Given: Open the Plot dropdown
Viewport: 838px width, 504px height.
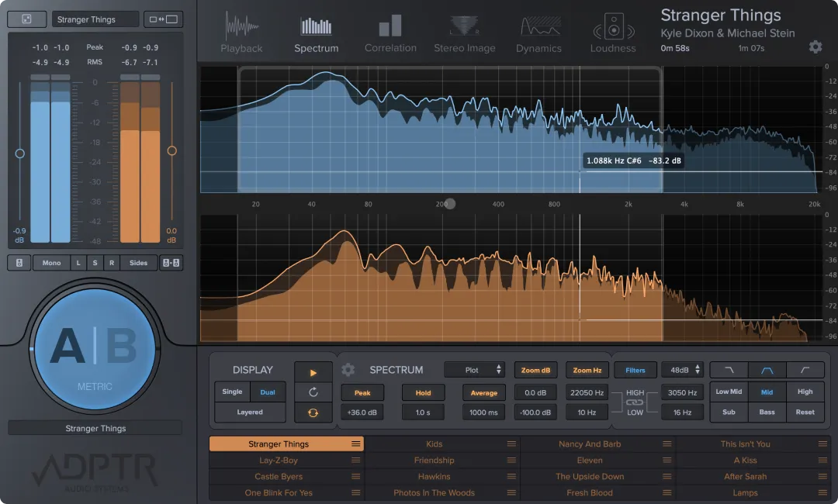Looking at the screenshot, I should click(x=474, y=370).
